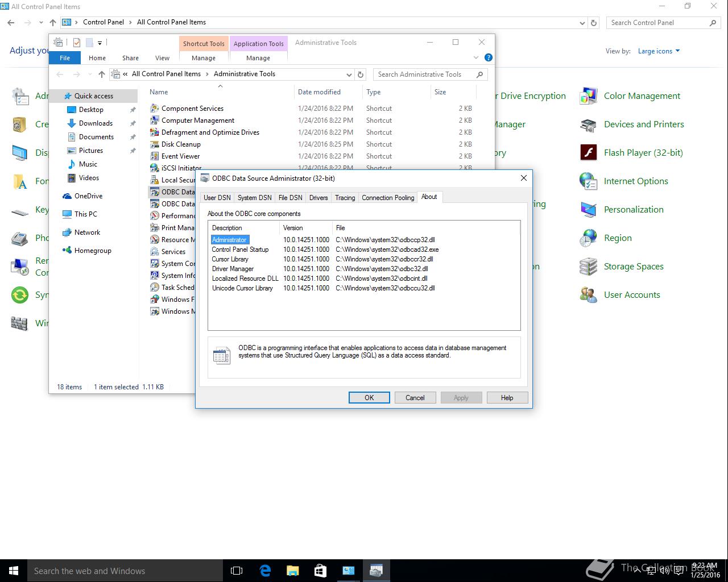Select Event Viewer icon
The width and height of the screenshot is (728, 582).
click(154, 156)
